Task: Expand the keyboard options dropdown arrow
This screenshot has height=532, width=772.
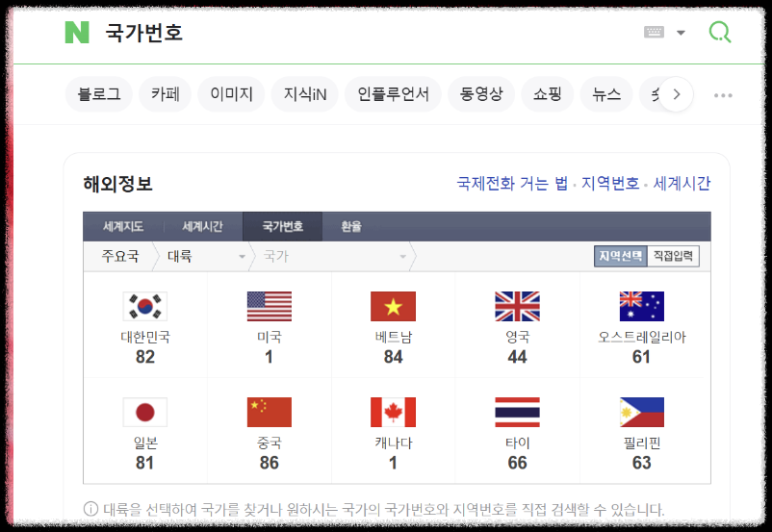Action: 681,33
